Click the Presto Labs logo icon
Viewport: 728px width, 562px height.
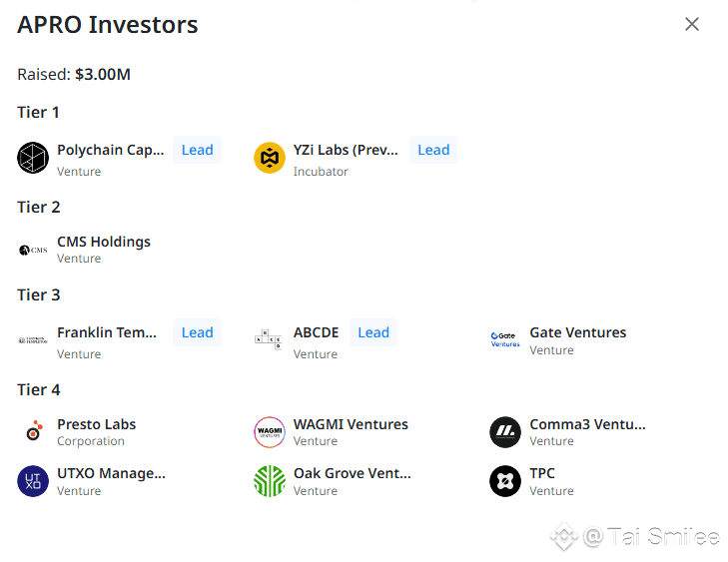[33, 431]
